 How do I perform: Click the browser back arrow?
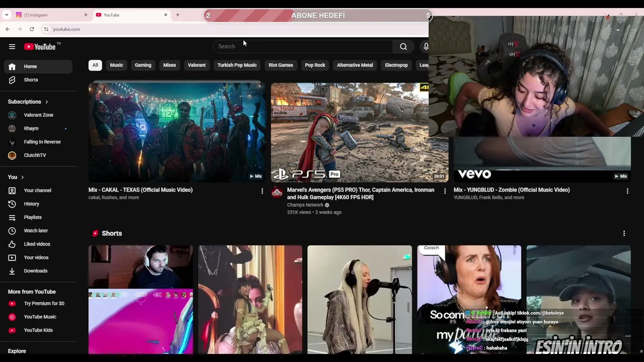[8, 29]
